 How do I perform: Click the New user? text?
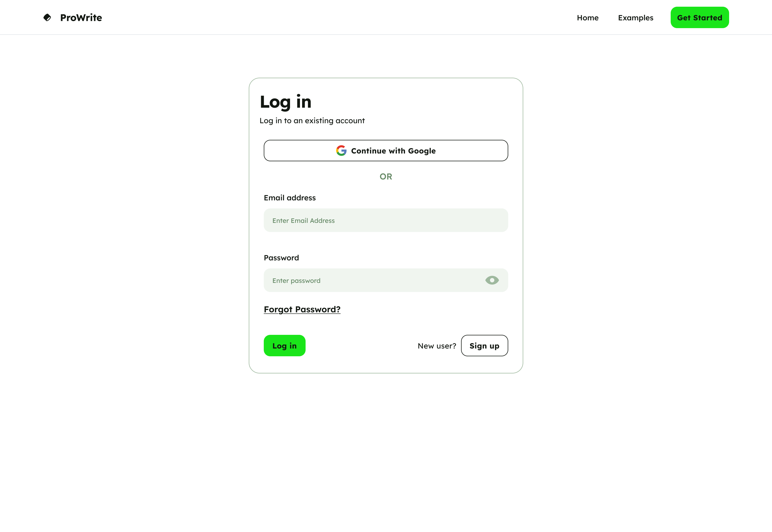click(436, 346)
